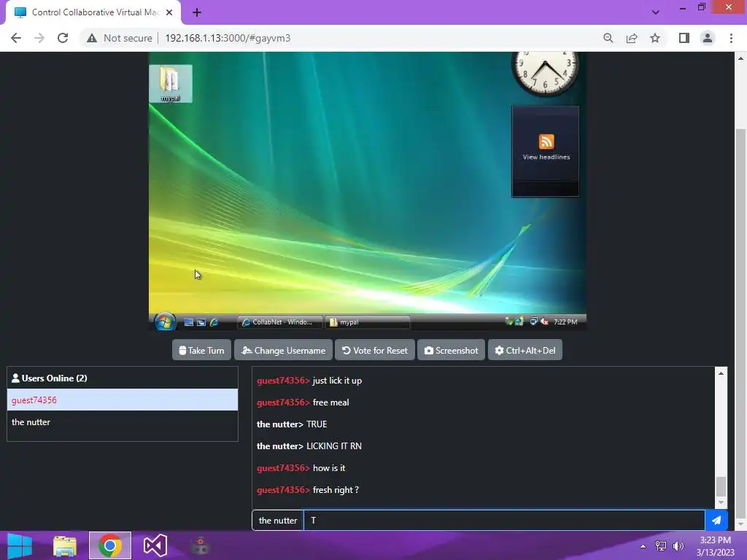This screenshot has width=747, height=560.
Task: Reload the page
Action: point(63,38)
